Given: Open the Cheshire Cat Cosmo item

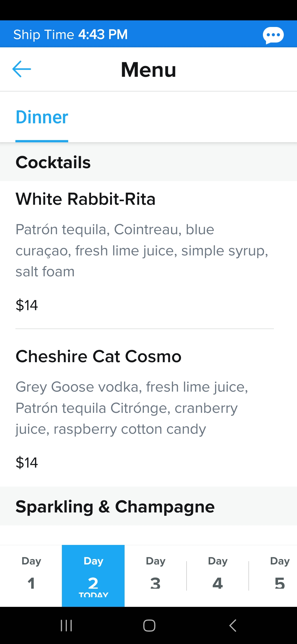Looking at the screenshot, I should 98,356.
